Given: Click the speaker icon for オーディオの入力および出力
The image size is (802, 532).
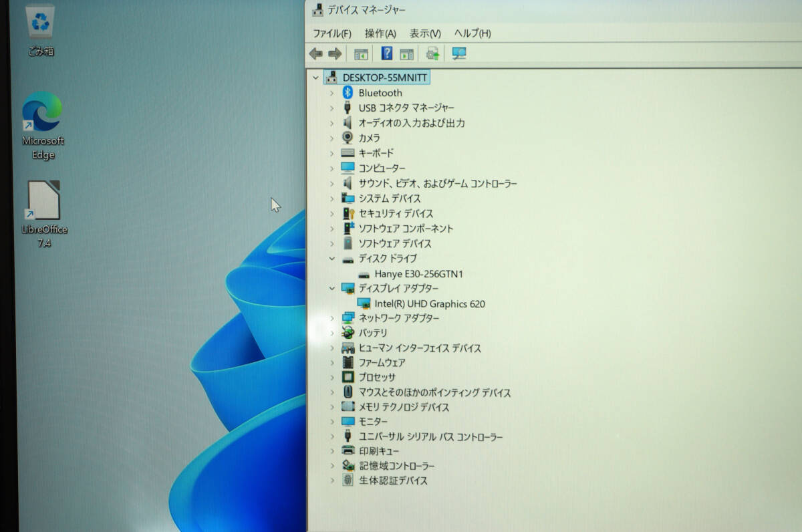Looking at the screenshot, I should pyautogui.click(x=348, y=123).
